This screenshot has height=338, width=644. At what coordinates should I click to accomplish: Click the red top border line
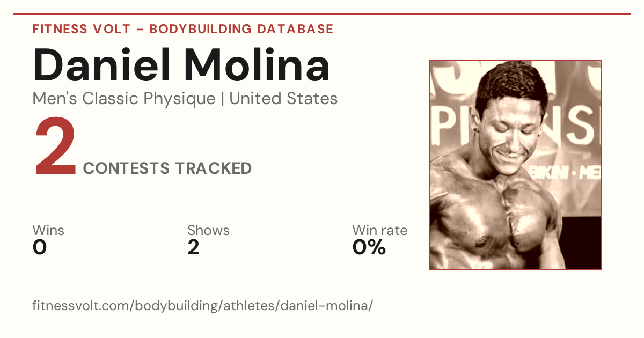[322, 14]
